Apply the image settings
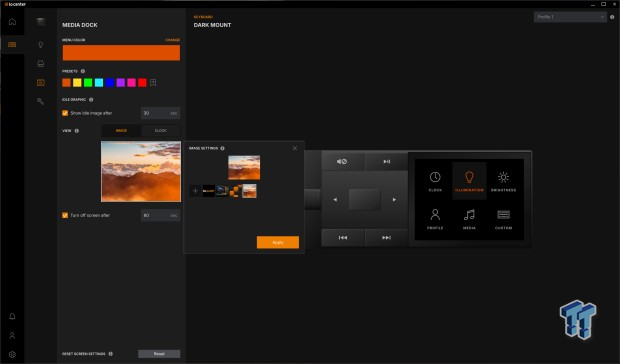This screenshot has width=620, height=364. tap(278, 242)
